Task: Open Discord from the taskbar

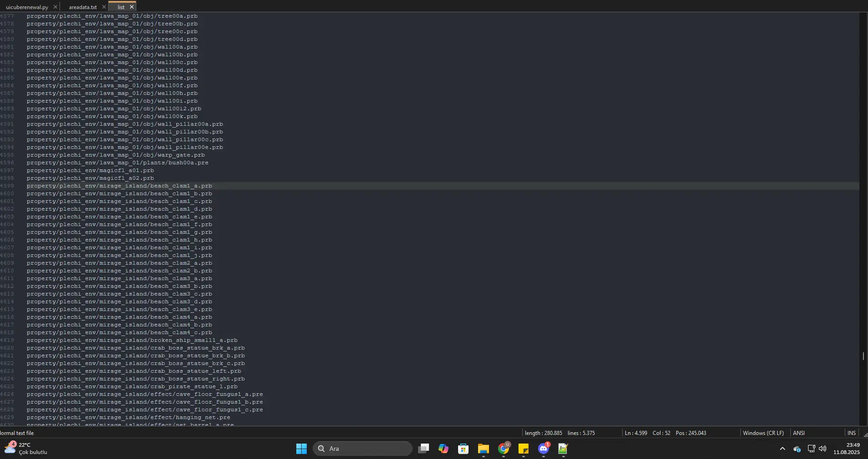Action: click(x=544, y=449)
